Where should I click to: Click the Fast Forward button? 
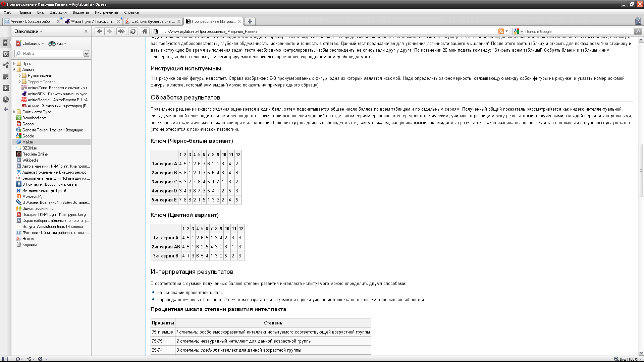pyautogui.click(x=121, y=32)
